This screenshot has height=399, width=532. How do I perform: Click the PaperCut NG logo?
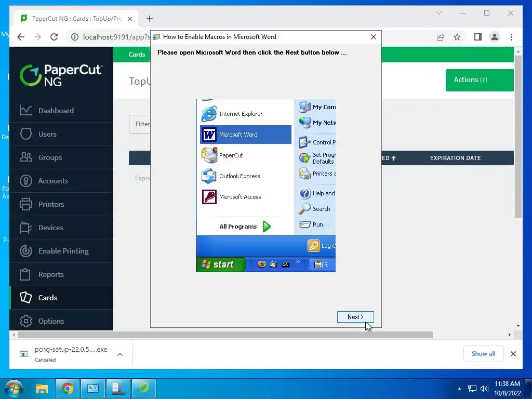61,75
